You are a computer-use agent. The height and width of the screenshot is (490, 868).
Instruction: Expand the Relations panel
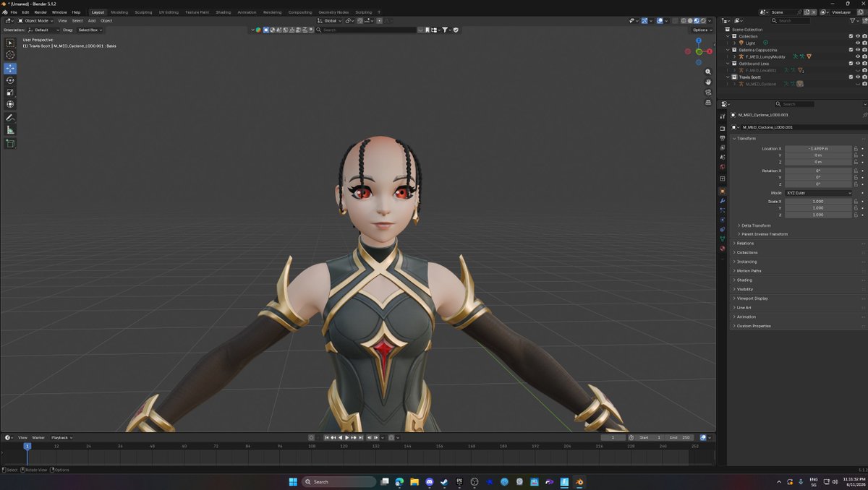click(745, 244)
